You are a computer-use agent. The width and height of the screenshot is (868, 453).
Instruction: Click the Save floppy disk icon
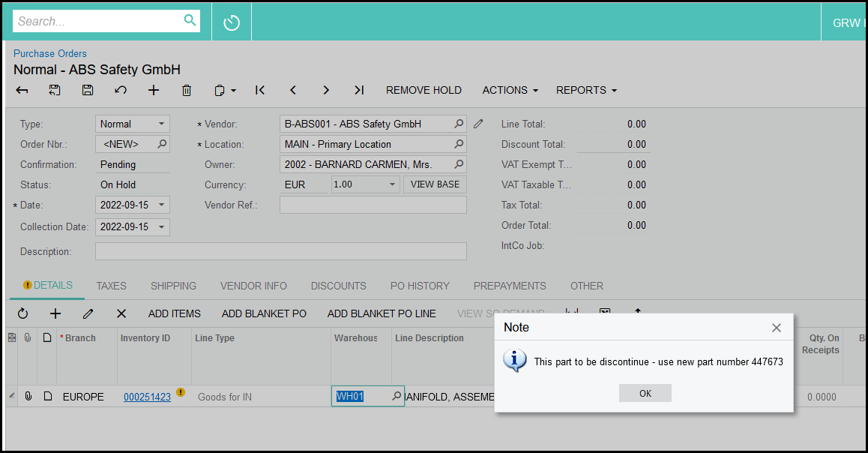click(x=88, y=90)
